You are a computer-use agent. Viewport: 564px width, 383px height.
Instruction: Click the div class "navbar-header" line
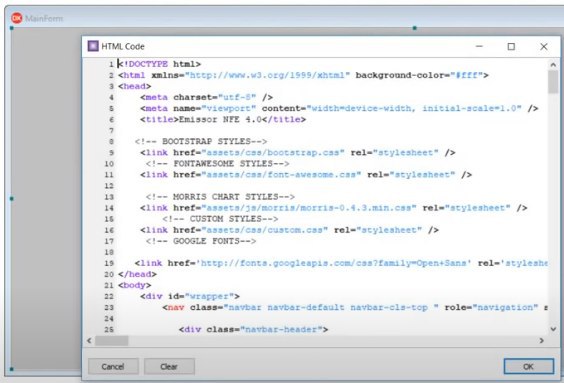click(253, 329)
